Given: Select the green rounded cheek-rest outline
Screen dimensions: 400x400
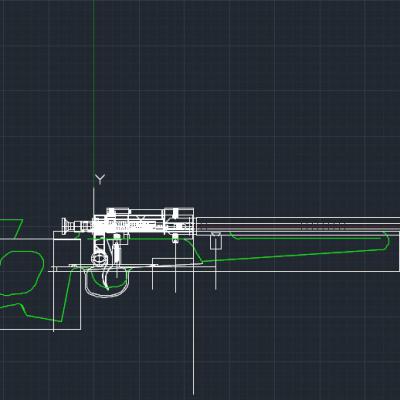Looking at the screenshot, I should (22, 273).
